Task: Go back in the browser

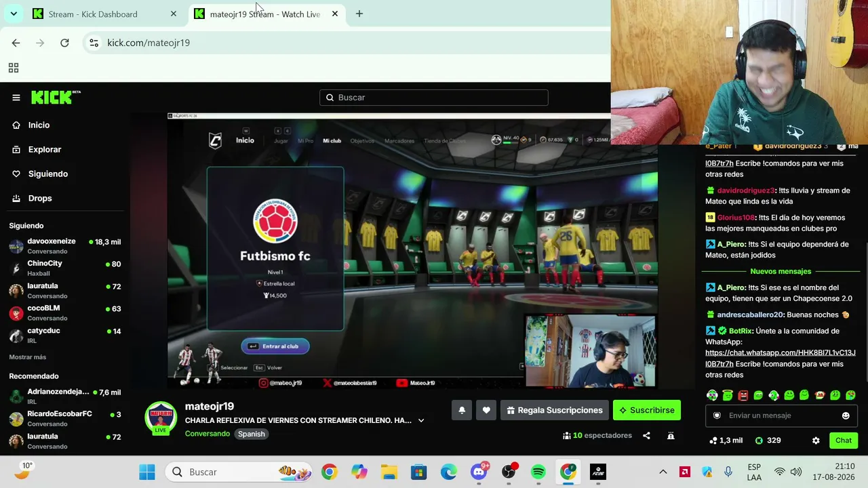Action: (x=16, y=43)
